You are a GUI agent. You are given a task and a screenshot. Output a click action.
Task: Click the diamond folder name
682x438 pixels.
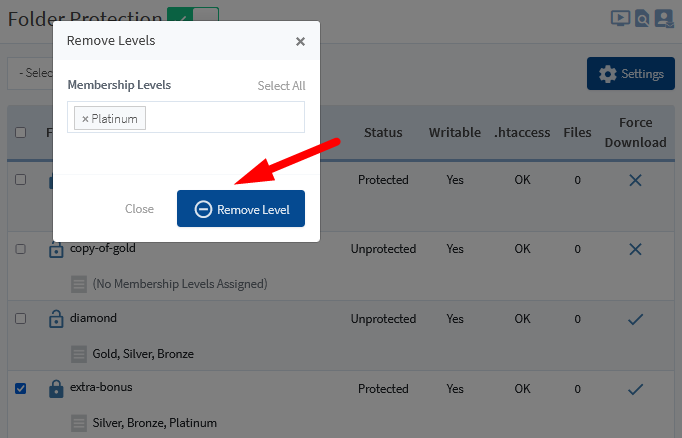(x=93, y=318)
